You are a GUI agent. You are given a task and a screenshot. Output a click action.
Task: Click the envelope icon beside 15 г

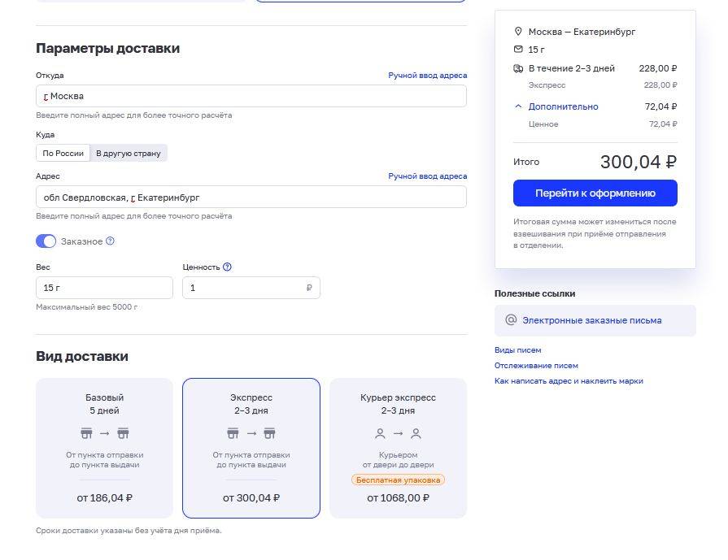[x=518, y=50]
